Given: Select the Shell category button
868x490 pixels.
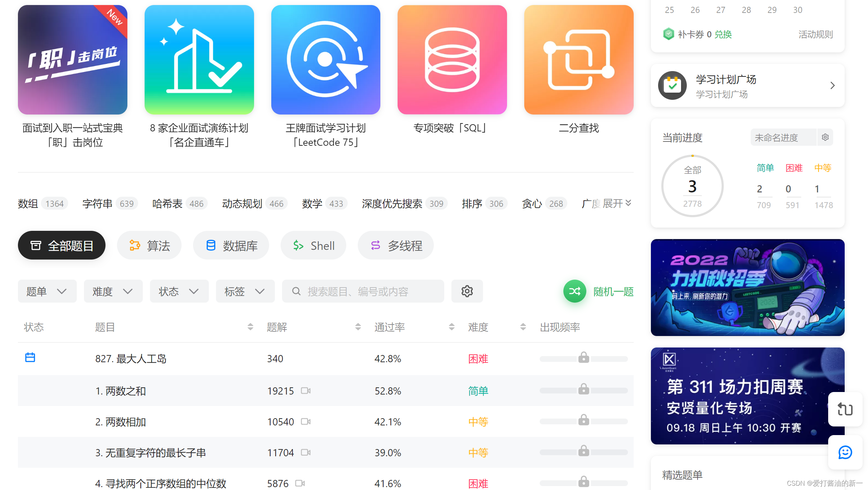Looking at the screenshot, I should pyautogui.click(x=314, y=246).
